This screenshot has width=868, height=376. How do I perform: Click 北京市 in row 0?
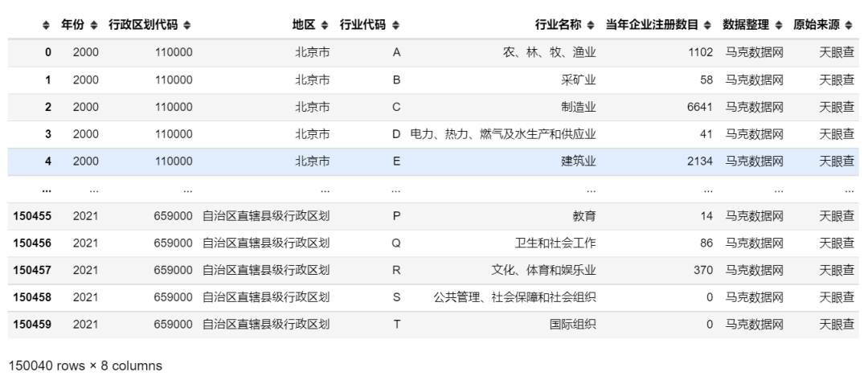tap(312, 52)
